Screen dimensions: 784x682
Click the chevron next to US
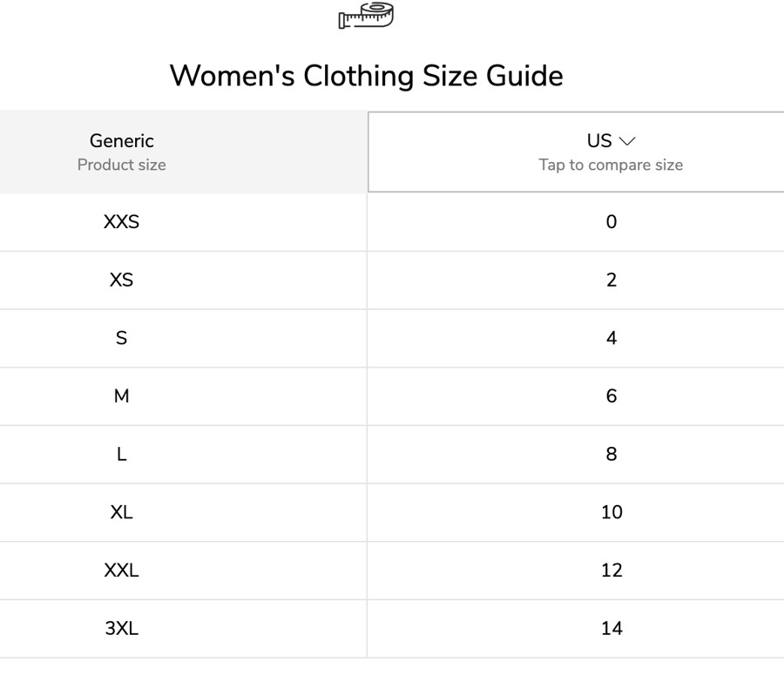(627, 141)
